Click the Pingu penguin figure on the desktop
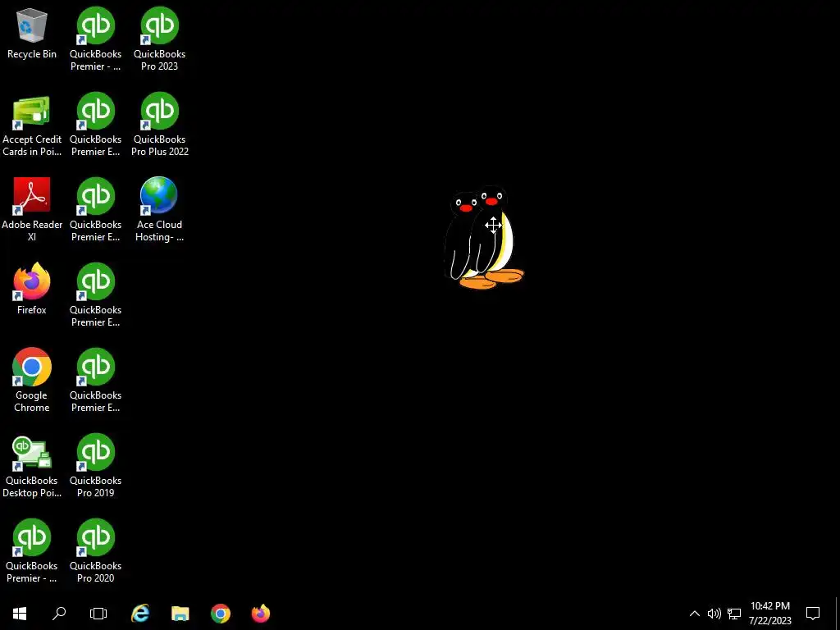This screenshot has height=630, width=840. (484, 237)
